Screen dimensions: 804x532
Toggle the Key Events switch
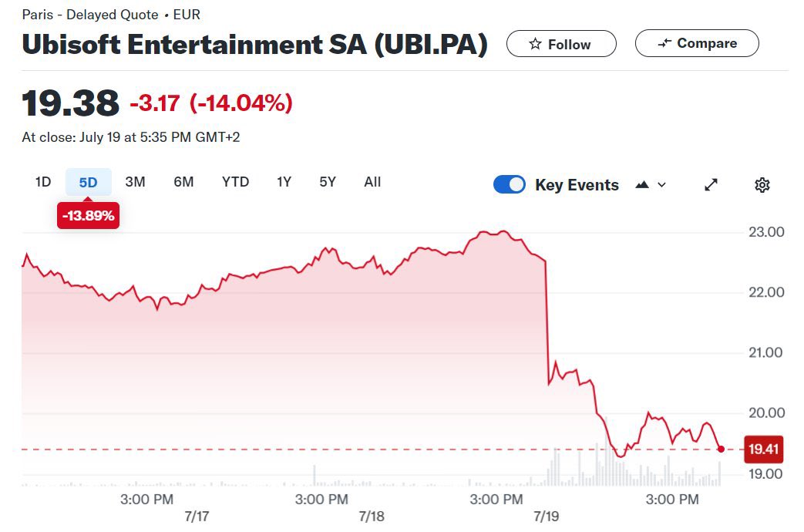coord(509,185)
